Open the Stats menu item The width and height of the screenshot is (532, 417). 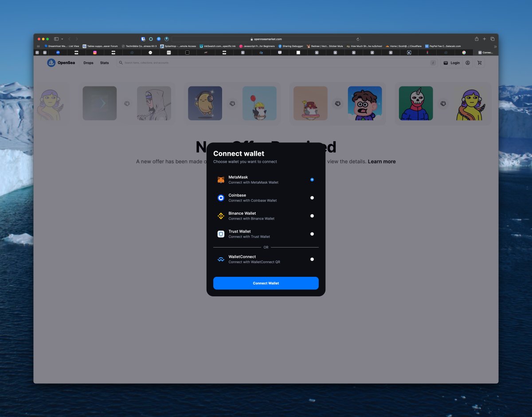pos(104,63)
